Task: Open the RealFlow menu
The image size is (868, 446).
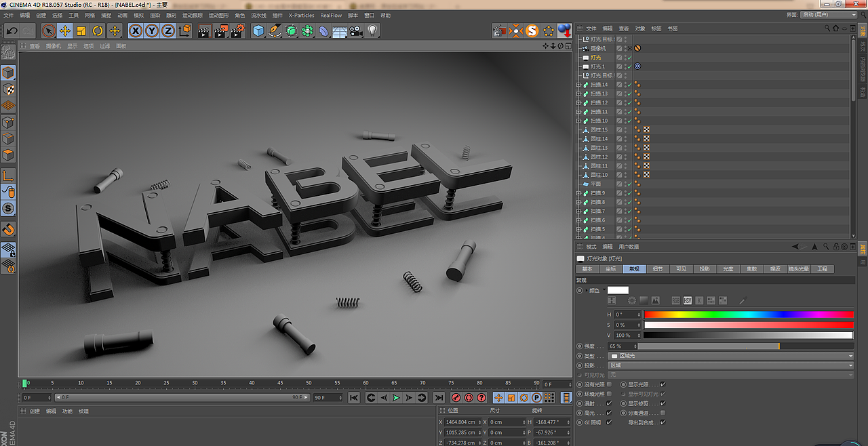Action: [x=331, y=15]
